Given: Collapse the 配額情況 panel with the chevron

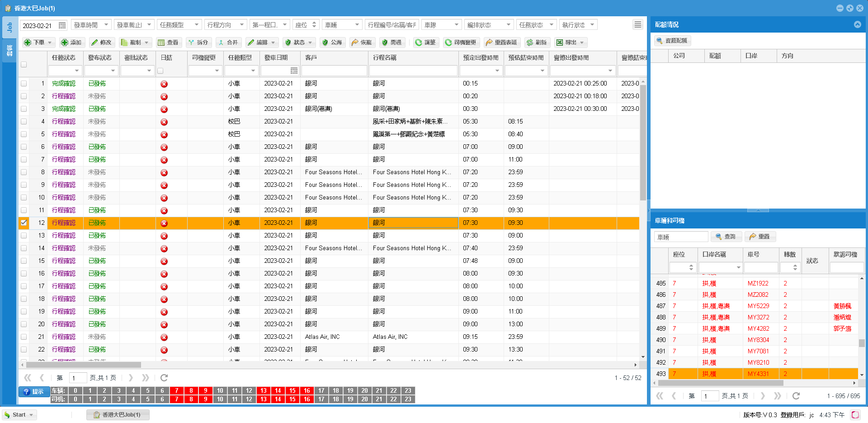Looking at the screenshot, I should (857, 25).
